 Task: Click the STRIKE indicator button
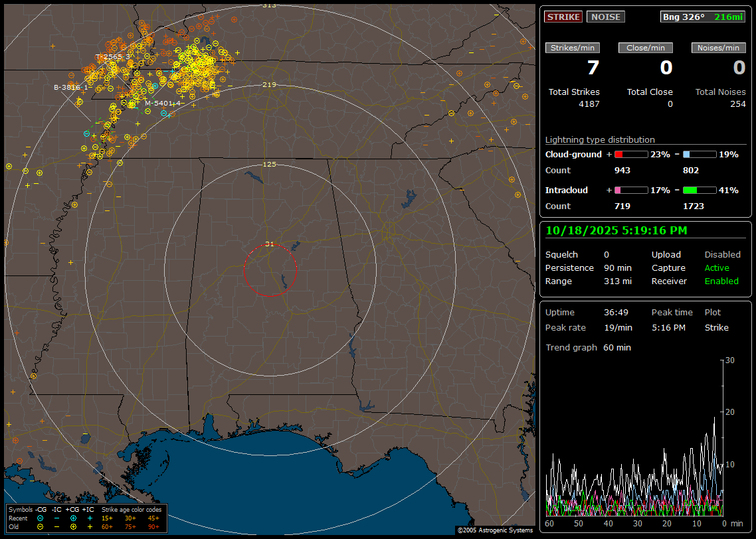(x=563, y=17)
